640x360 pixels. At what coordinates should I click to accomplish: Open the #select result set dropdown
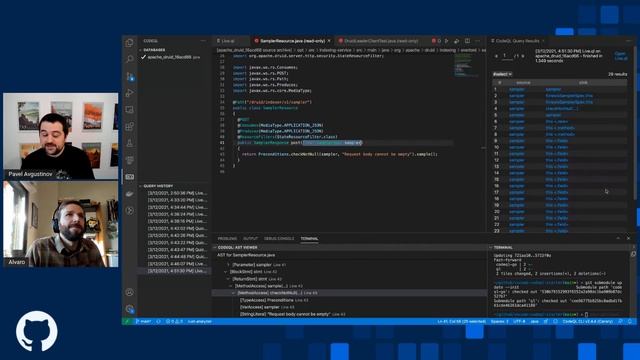[502, 74]
